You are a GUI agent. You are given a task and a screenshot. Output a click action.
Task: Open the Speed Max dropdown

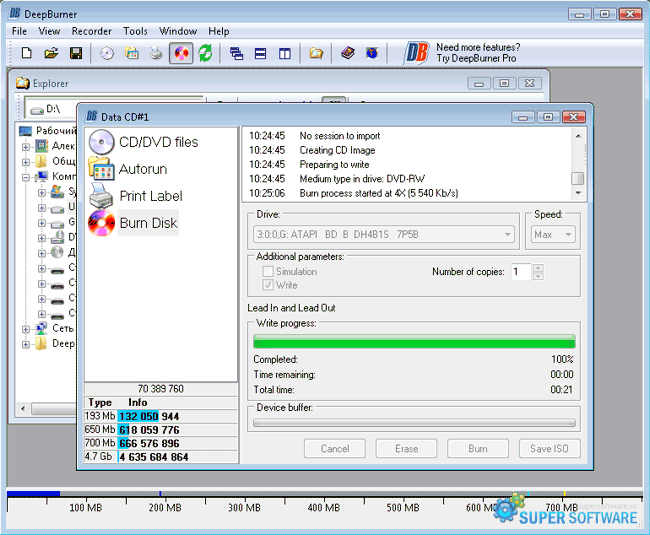(568, 235)
